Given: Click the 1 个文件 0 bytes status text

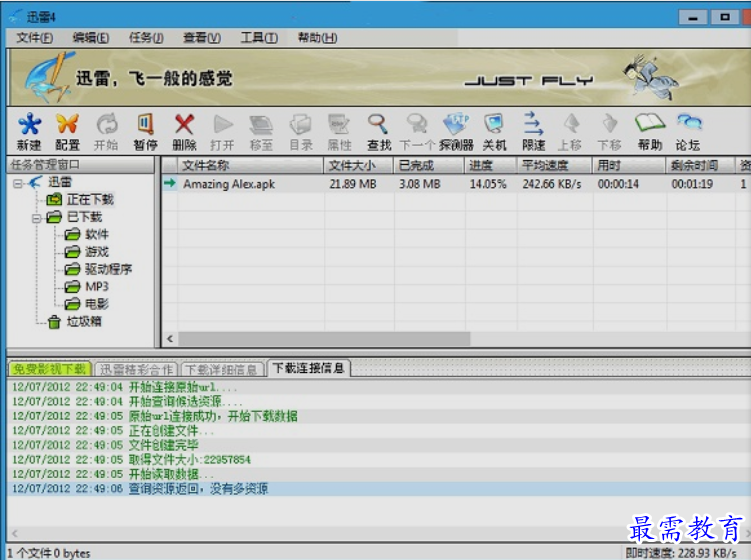Looking at the screenshot, I should click(48, 553).
